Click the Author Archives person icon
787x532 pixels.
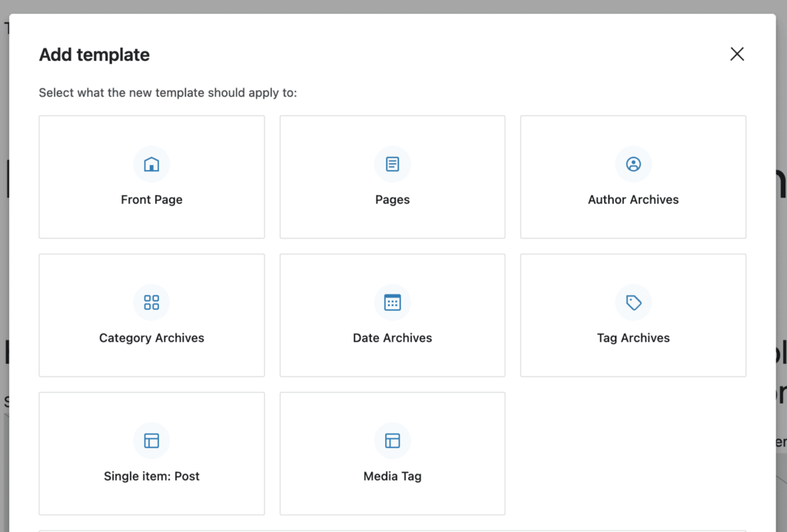(633, 164)
